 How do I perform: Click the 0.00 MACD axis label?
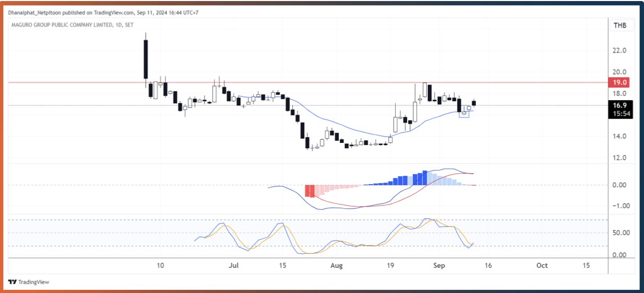point(619,185)
